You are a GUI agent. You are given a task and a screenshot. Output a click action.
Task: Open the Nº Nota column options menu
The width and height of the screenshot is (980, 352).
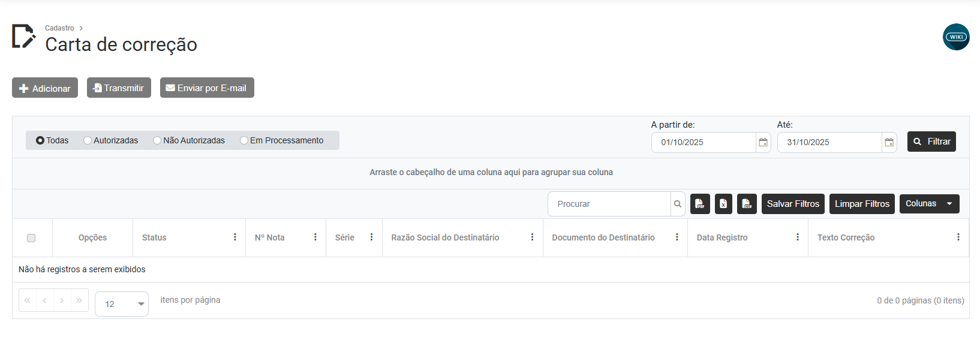point(315,237)
